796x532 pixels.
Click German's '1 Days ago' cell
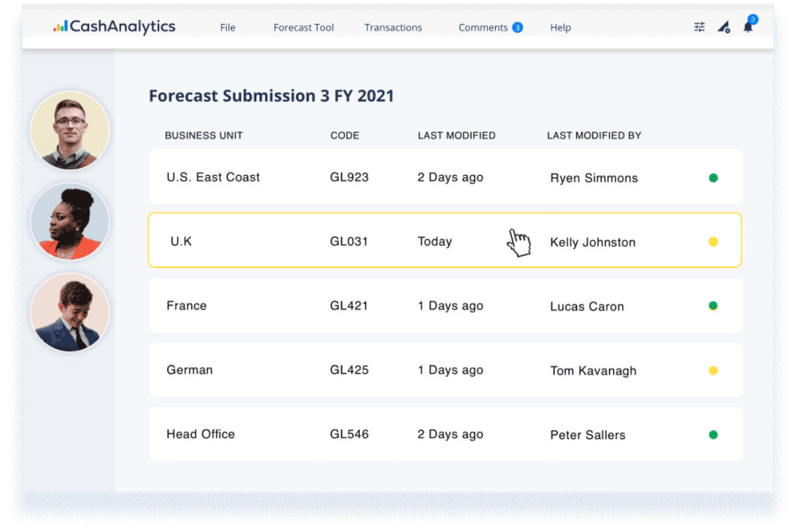coord(451,370)
